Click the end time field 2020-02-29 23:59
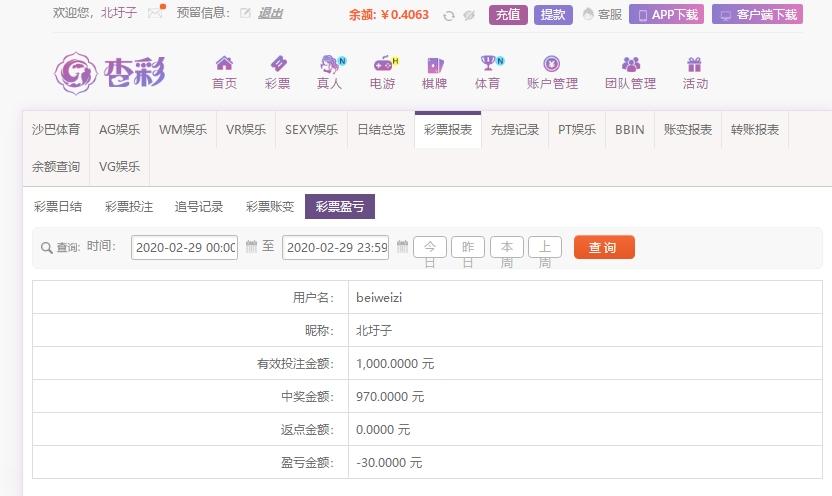This screenshot has width=832, height=496. [x=335, y=247]
